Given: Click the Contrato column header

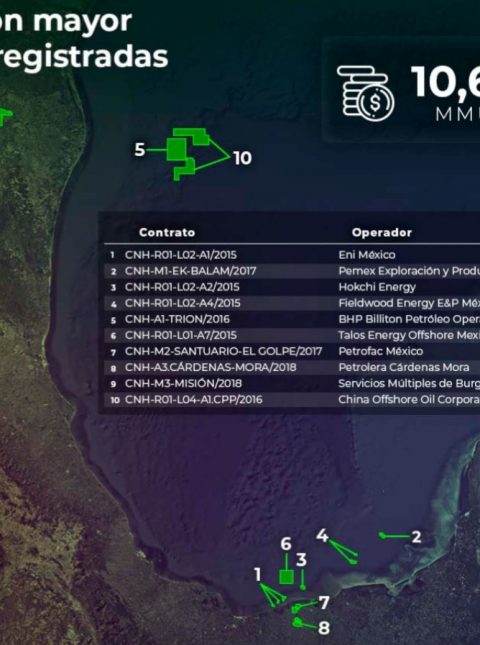Looking at the screenshot, I should (167, 232).
